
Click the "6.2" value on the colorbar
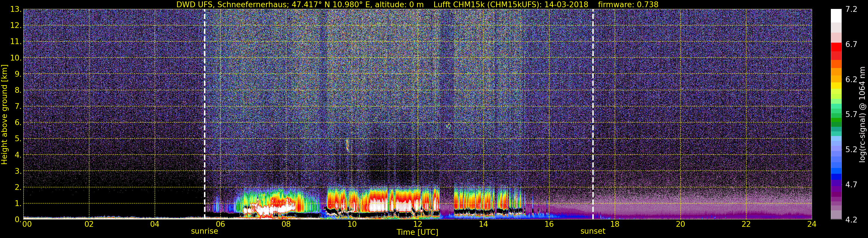pyautogui.click(x=851, y=80)
